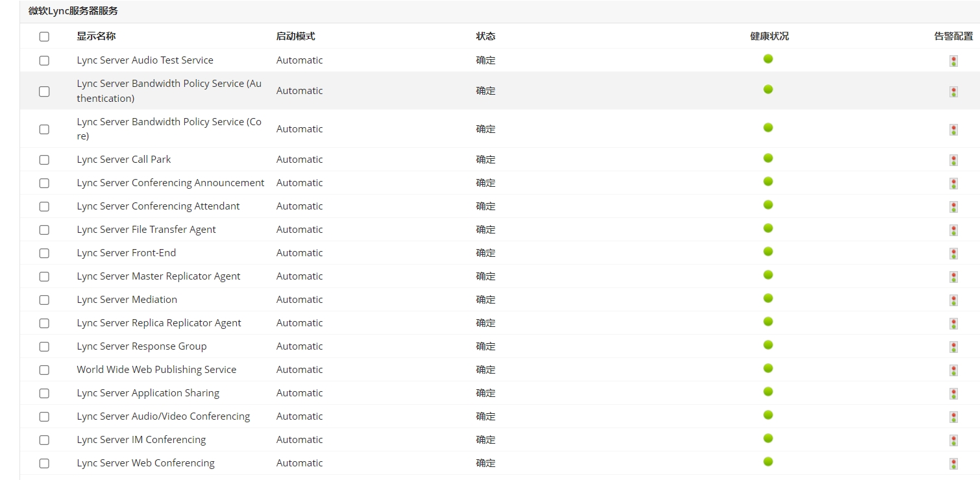Click Lync Server Call Park name
Viewport: 980px width, 480px height.
pyautogui.click(x=124, y=160)
